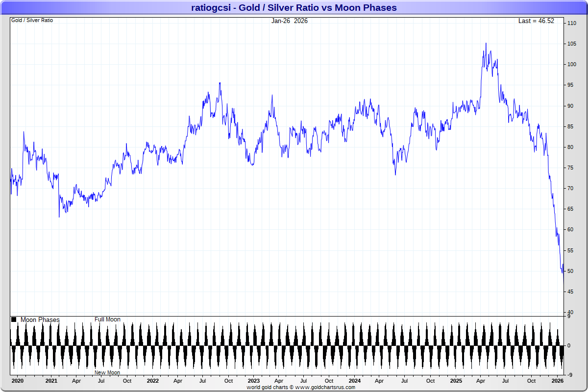The image size is (588, 392).
Task: Click the 'Jan-26 2026' date label
Action: pyautogui.click(x=290, y=21)
